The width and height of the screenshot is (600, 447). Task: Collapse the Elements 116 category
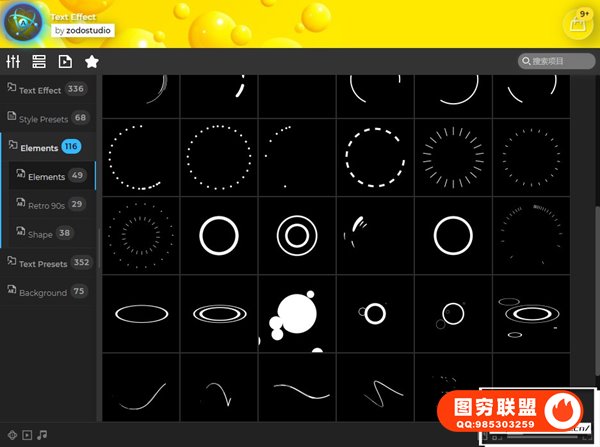coord(48,147)
